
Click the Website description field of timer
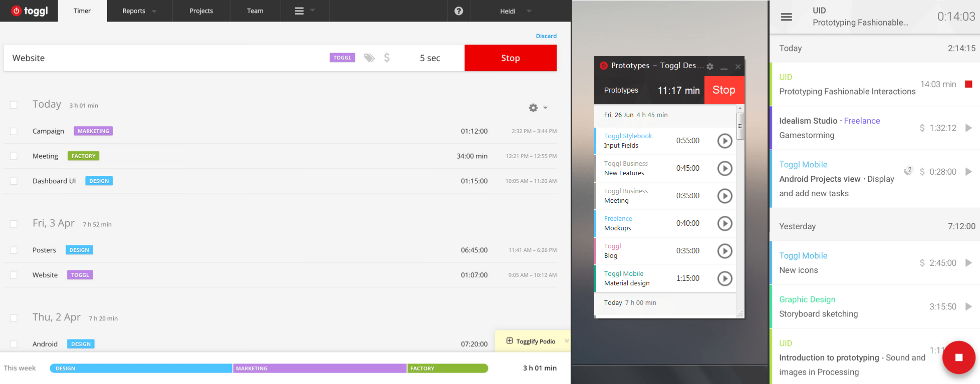tap(165, 58)
